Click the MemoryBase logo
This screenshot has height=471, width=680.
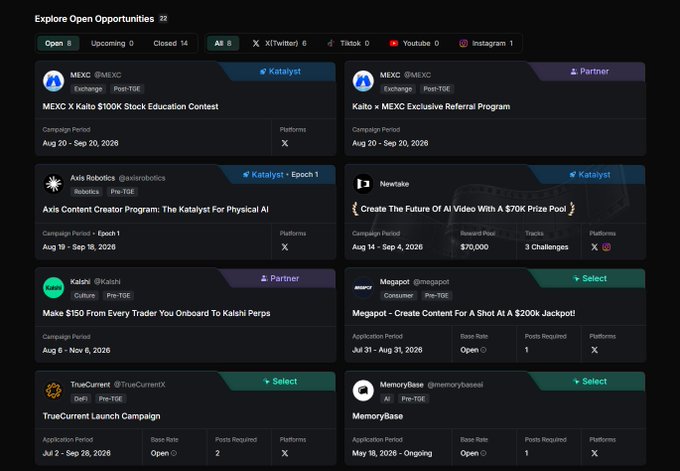point(363,390)
